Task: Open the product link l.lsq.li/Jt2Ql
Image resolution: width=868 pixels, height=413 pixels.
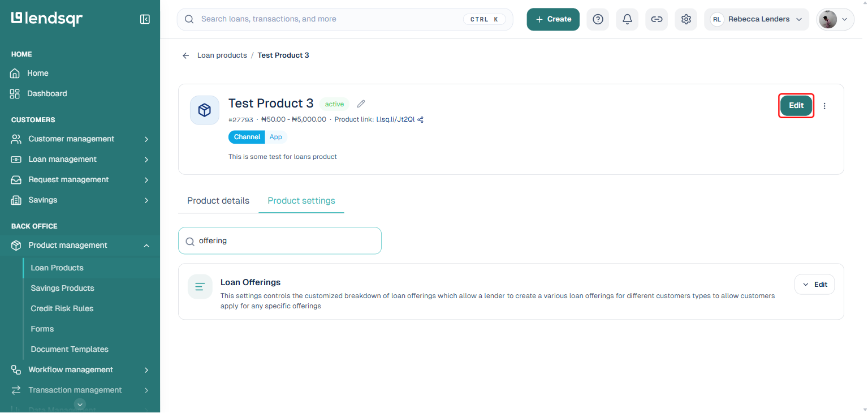Action: [395, 119]
